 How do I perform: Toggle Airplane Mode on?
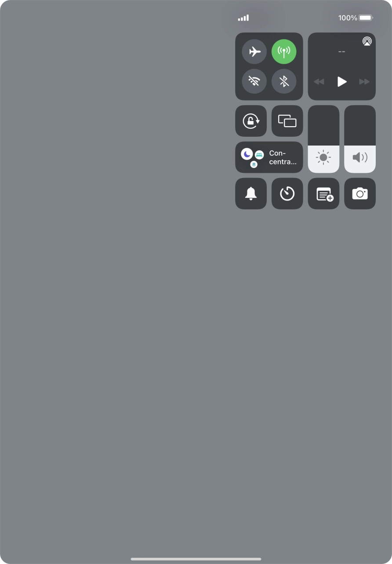[x=254, y=52]
